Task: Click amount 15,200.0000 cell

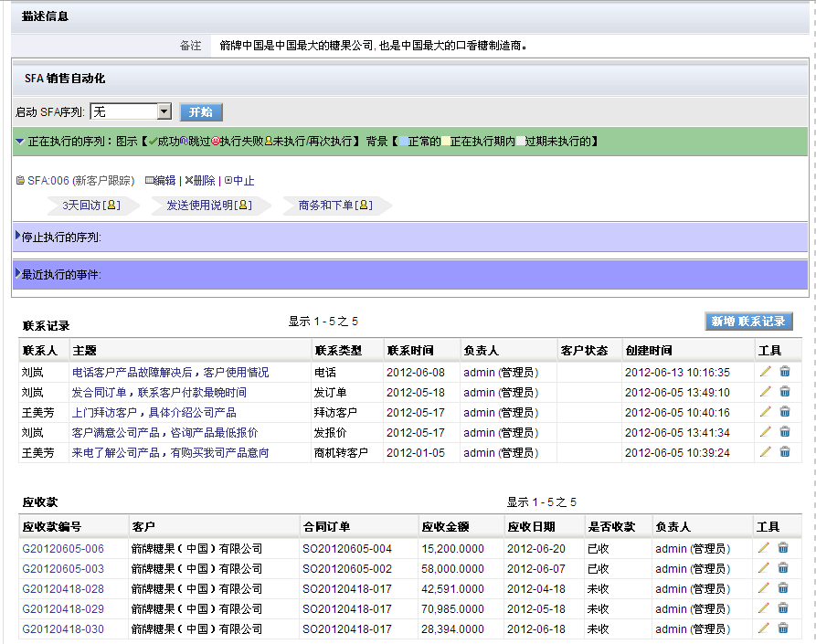Action: pyautogui.click(x=452, y=549)
